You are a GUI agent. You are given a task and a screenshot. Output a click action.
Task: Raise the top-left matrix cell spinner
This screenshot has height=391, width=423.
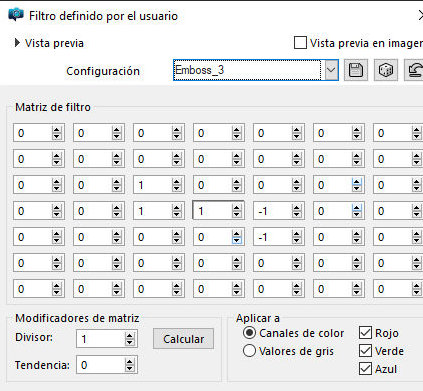click(x=57, y=130)
